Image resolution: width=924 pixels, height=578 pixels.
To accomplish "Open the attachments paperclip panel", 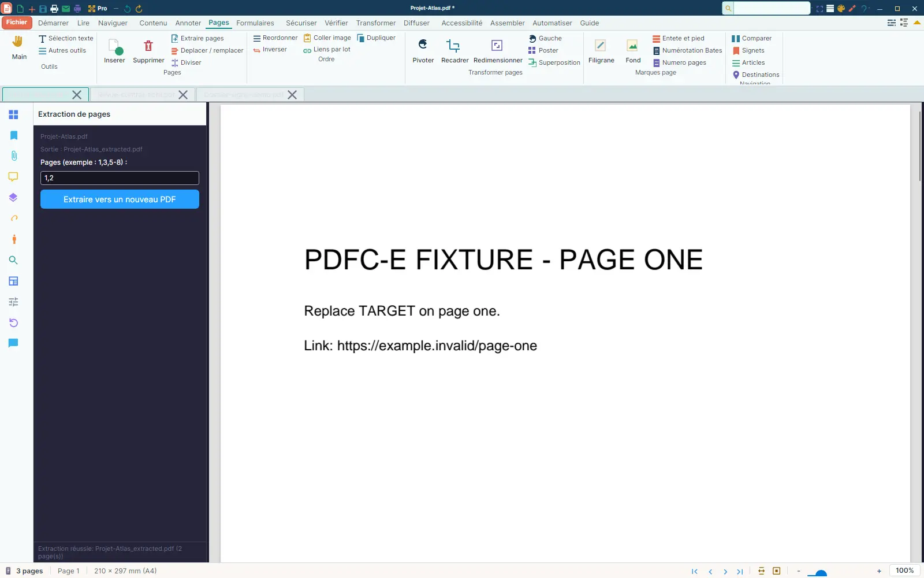I will [13, 156].
